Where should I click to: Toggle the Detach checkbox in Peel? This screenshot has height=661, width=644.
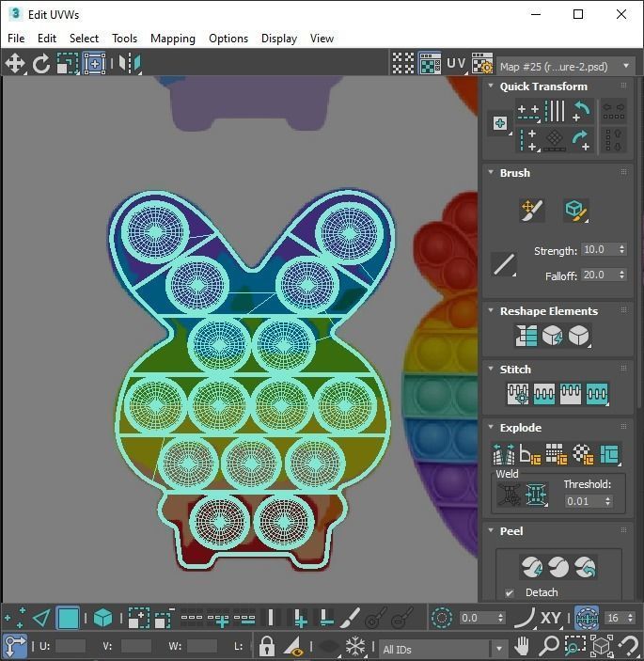(510, 592)
